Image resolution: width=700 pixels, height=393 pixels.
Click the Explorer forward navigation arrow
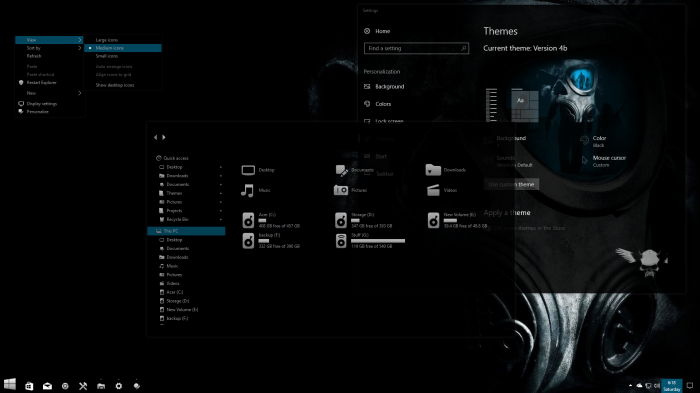point(164,137)
